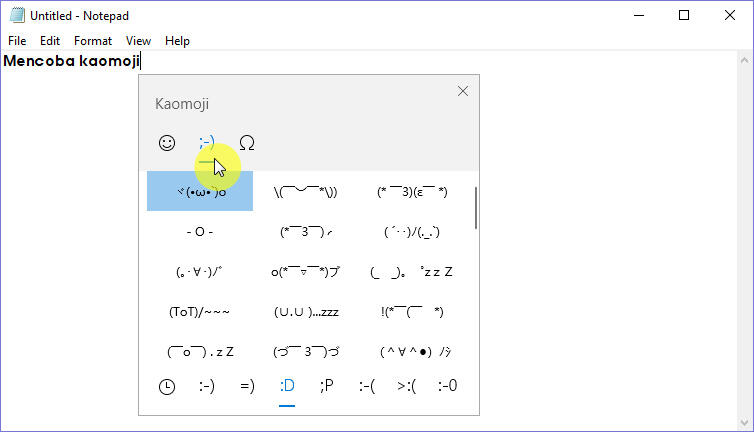Screen dimensions: 754x432
Task: Click Notepad's vertical scrollbar down arrow
Action: [744, 423]
